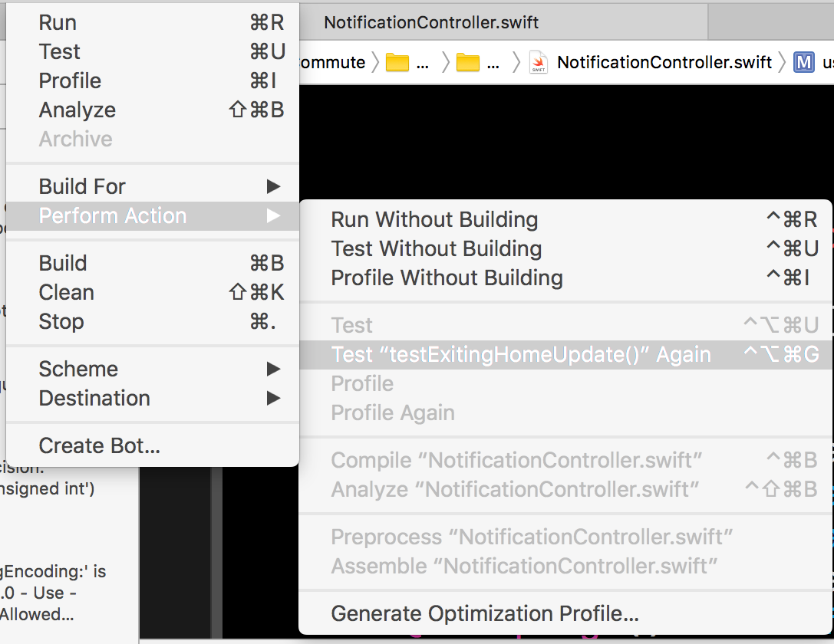Select Test Without Building
Viewport: 834px width, 644px height.
[x=566, y=248]
